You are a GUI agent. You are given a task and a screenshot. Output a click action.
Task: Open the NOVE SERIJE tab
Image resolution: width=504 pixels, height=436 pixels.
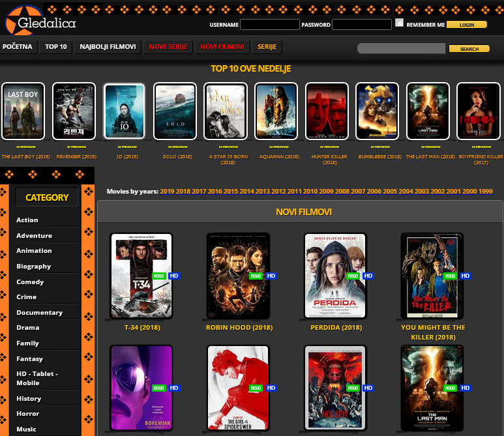pos(168,46)
